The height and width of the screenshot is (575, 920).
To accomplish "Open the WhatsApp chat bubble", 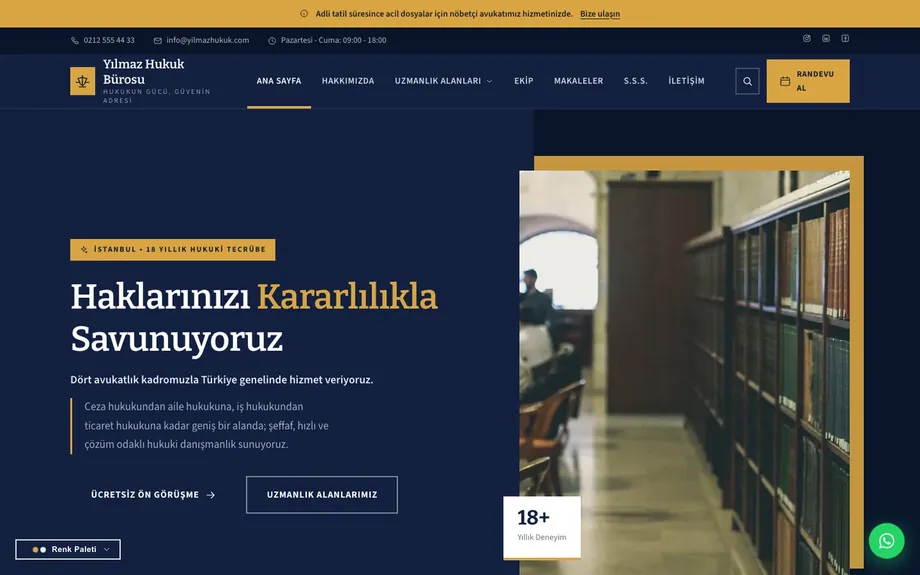I will coord(887,540).
